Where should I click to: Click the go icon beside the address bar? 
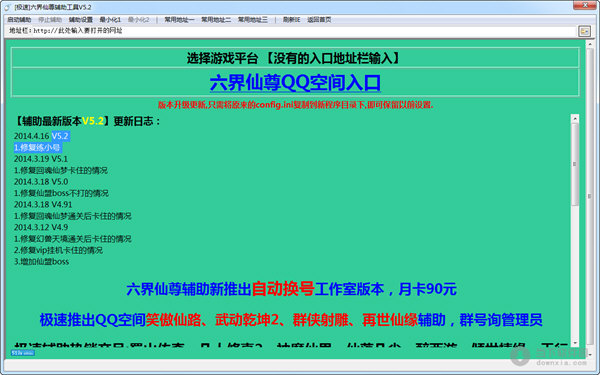(584, 31)
